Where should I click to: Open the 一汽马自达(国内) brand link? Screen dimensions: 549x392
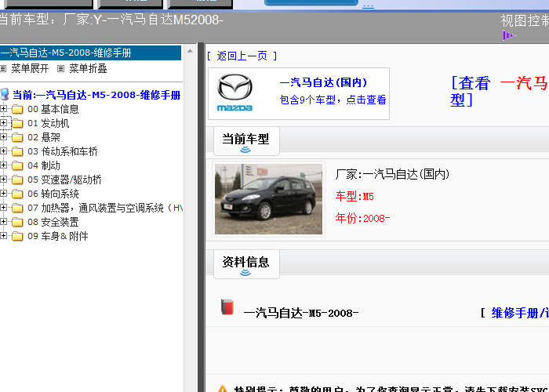coord(323,82)
